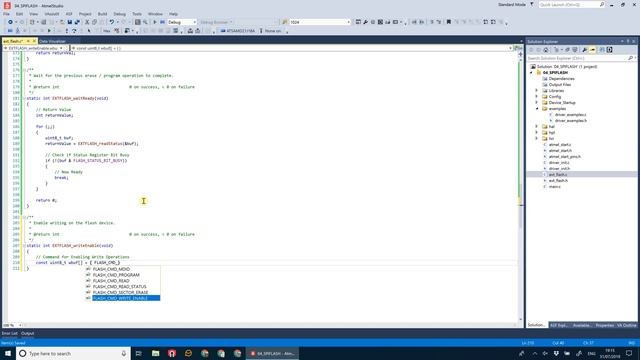Open the editor zoom percentage dropdown
The height and width of the screenshot is (360, 640).
coord(20,325)
